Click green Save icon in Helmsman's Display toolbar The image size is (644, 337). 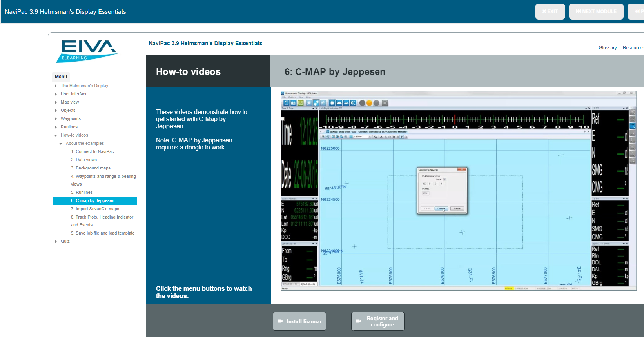tap(301, 103)
